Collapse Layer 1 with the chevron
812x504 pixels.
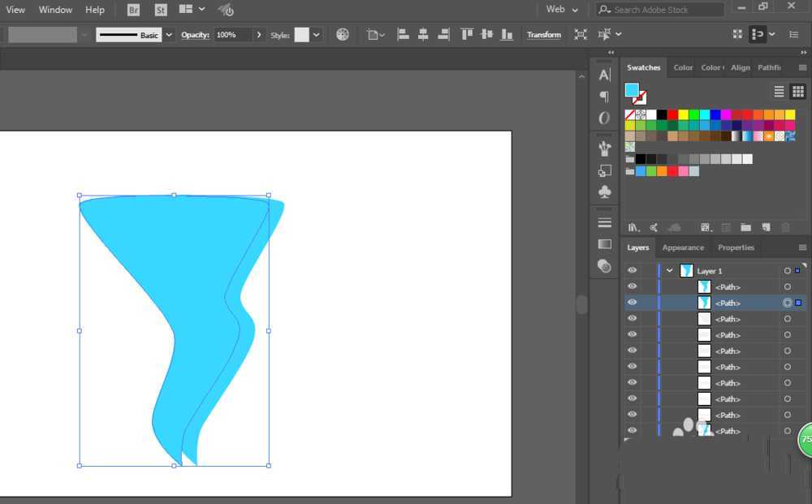click(669, 271)
